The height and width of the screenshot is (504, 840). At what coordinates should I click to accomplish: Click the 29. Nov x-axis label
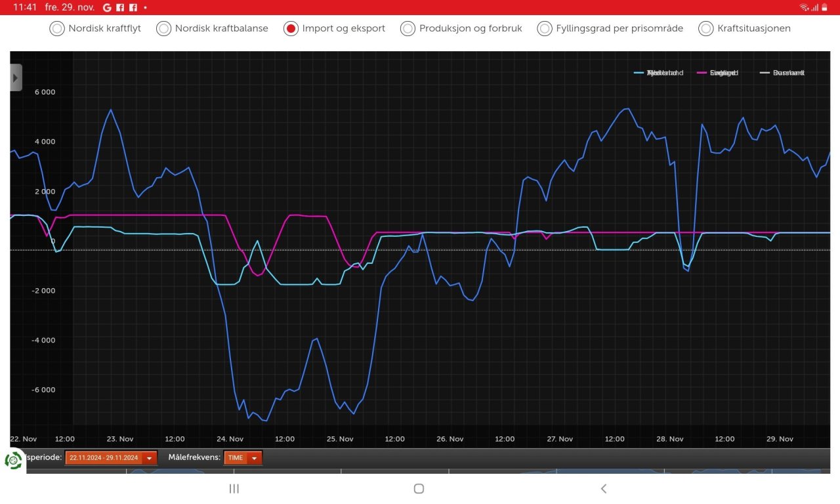point(780,439)
